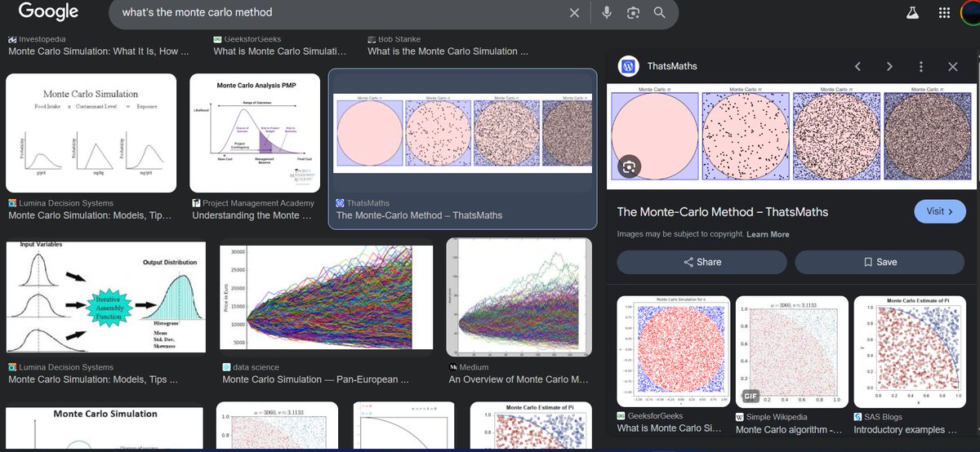
Task: Click 'Introductory examples ...' caption in panel
Action: 905,429
